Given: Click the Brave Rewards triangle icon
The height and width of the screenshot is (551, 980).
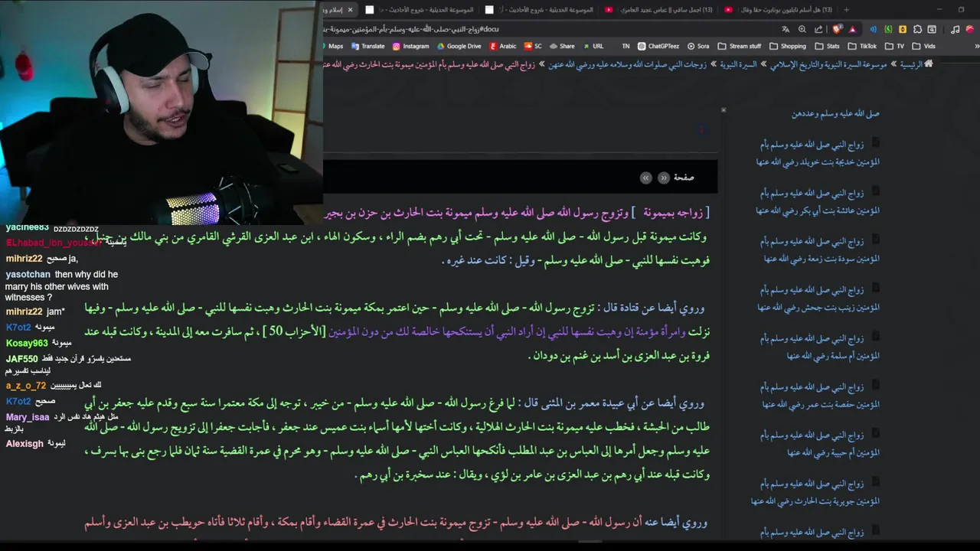Looking at the screenshot, I should [852, 29].
